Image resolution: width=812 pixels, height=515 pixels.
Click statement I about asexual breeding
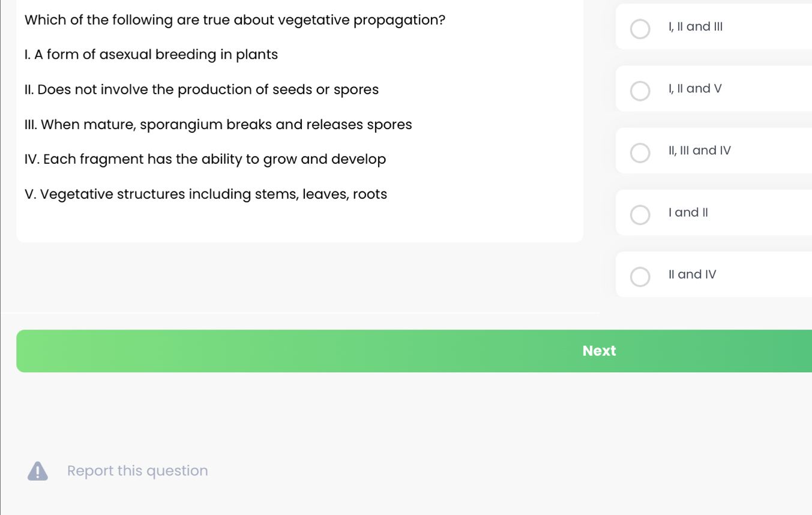pyautogui.click(x=151, y=55)
